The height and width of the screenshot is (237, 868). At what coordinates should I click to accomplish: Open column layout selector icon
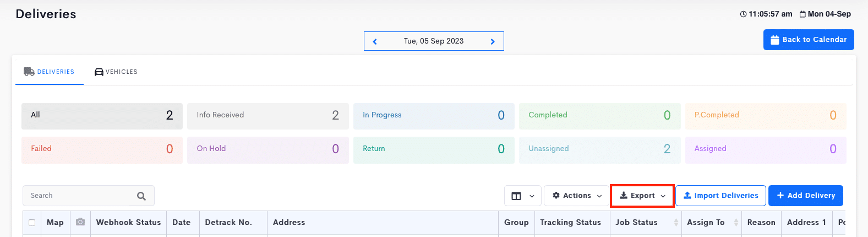point(522,196)
